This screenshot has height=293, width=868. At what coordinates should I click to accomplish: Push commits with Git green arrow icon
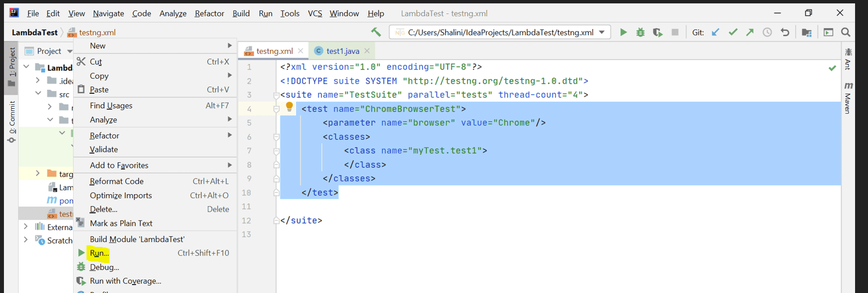point(750,33)
